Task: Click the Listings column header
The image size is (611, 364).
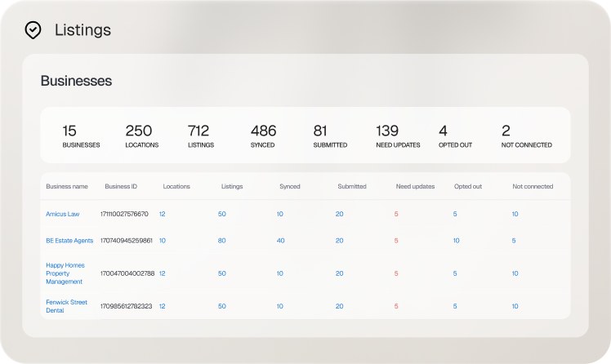Action: pyautogui.click(x=232, y=186)
